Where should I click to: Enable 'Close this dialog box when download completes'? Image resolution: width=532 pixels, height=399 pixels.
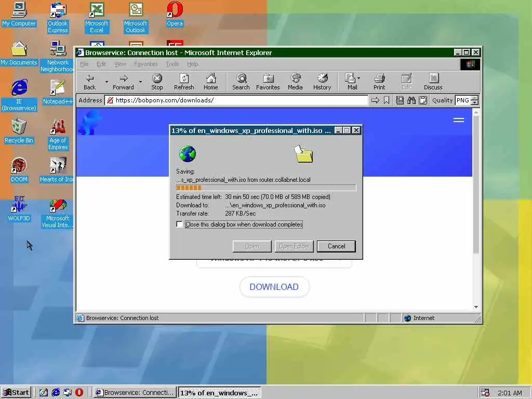179,224
